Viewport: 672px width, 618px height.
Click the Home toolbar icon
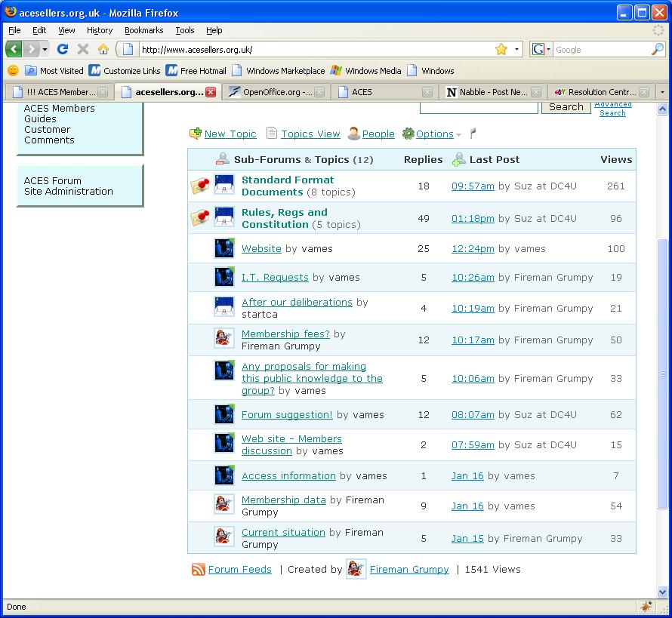click(x=103, y=49)
